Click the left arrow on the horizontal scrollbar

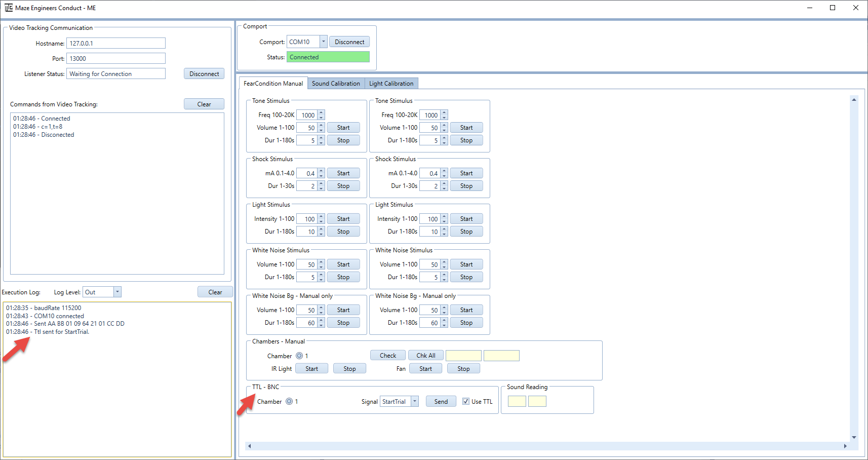(x=249, y=446)
